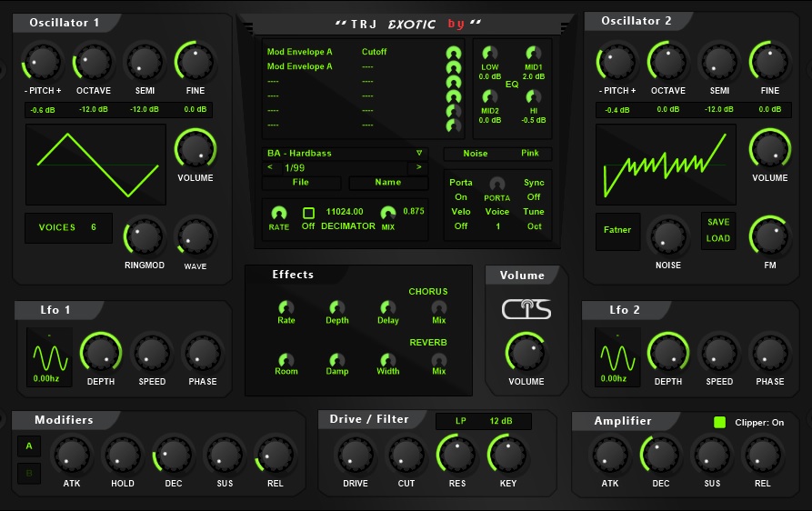Click LOAD in Oscillator 2
The image size is (812, 511).
718,238
